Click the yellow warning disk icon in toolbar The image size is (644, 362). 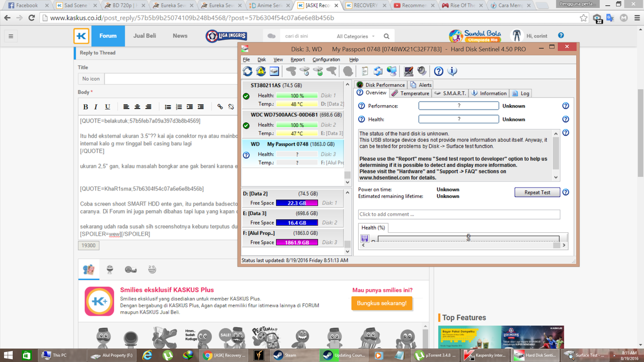(x=261, y=71)
